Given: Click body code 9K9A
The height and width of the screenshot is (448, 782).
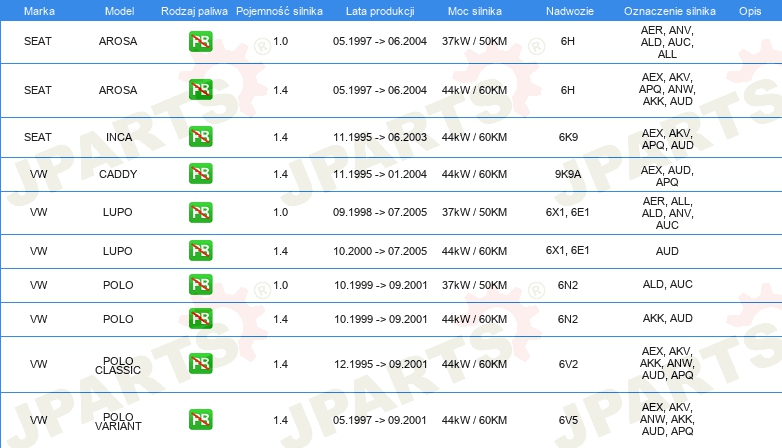Looking at the screenshot, I should point(568,174).
